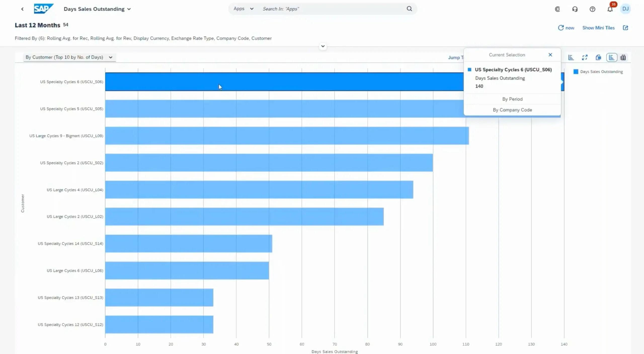Viewport: 644px width, 354px height.
Task: Go back using the header back arrow
Action: click(x=22, y=9)
